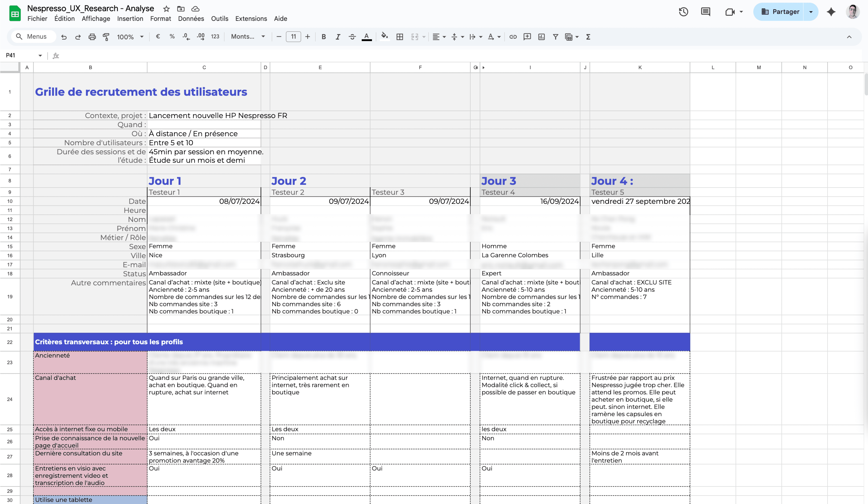The image size is (868, 504).
Task: Expand the hidden columns arrow after column G
Action: pos(484,68)
